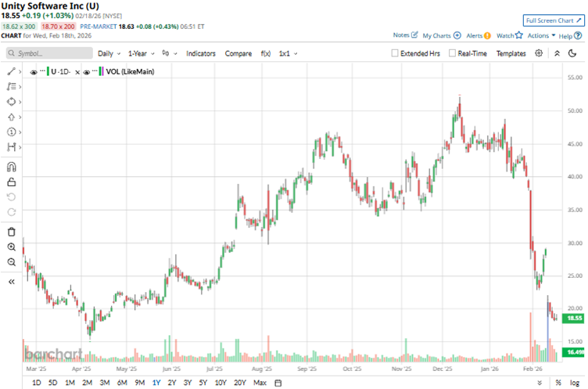Switch to dark mode moon icon
The width and height of the screenshot is (588, 389).
point(572,53)
